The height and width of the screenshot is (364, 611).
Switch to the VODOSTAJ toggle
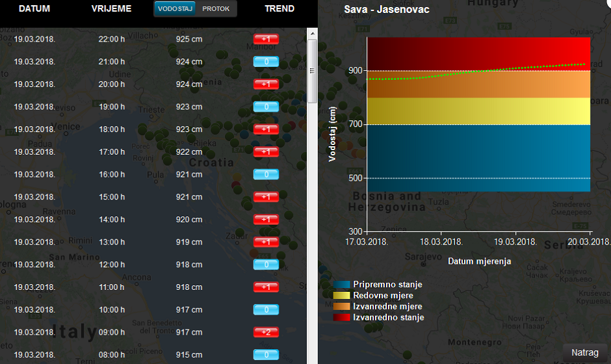pos(175,9)
